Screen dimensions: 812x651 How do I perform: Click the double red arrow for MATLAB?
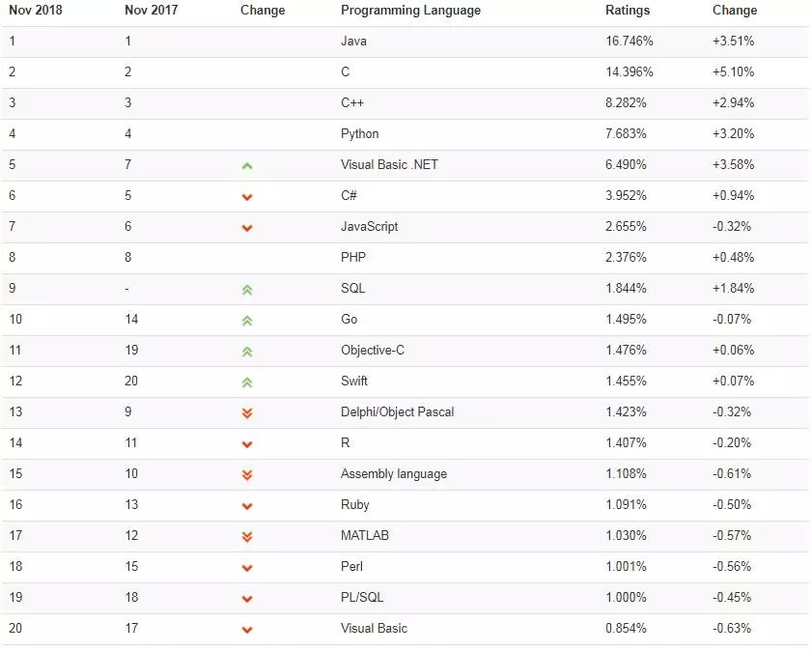(247, 537)
